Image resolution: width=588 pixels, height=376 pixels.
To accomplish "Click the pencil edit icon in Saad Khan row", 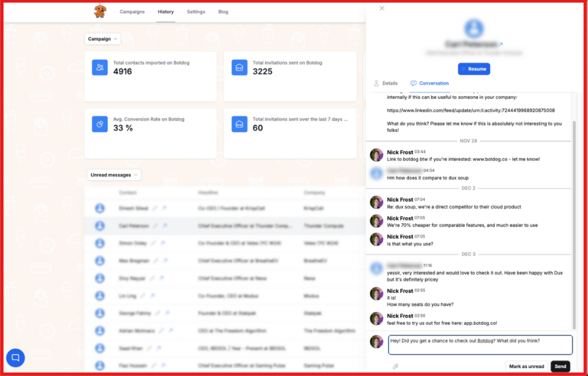I will 149,348.
